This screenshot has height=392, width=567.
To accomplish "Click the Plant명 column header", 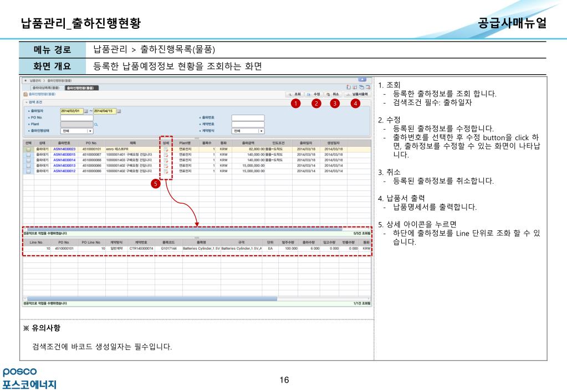I will pos(185,143).
